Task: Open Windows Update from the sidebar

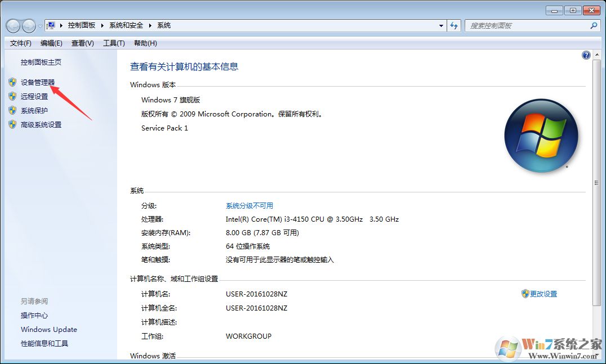Action: tap(48, 329)
